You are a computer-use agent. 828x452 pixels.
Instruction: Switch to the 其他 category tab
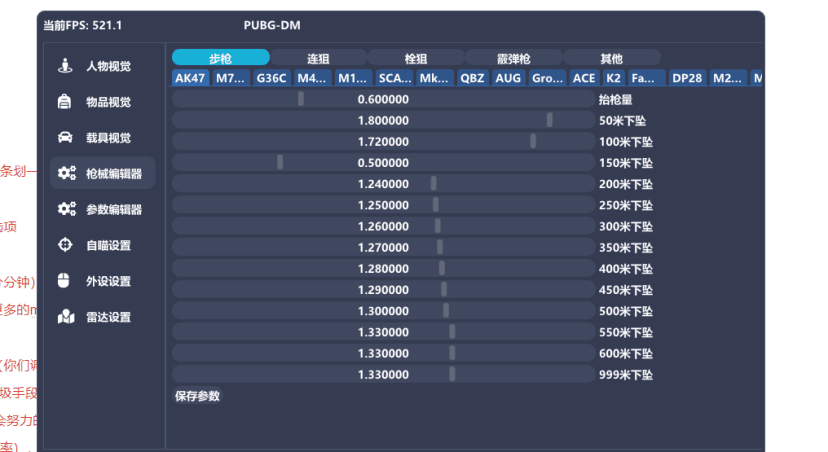(611, 58)
